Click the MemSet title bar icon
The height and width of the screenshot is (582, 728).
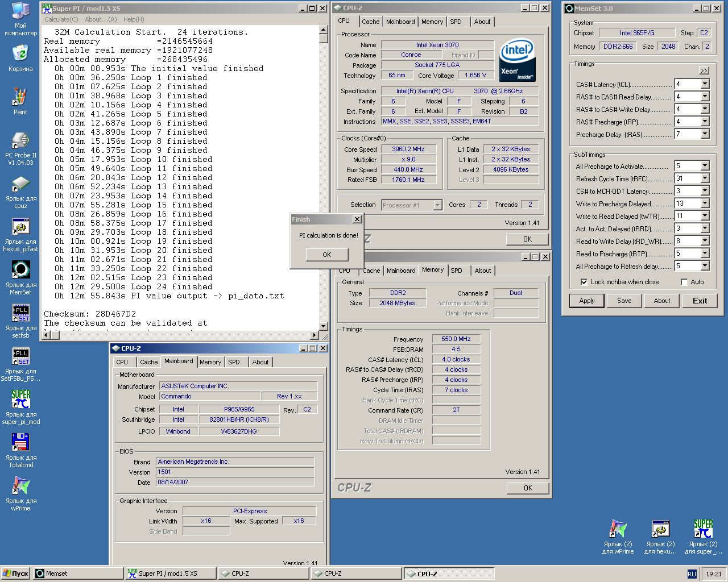point(569,8)
